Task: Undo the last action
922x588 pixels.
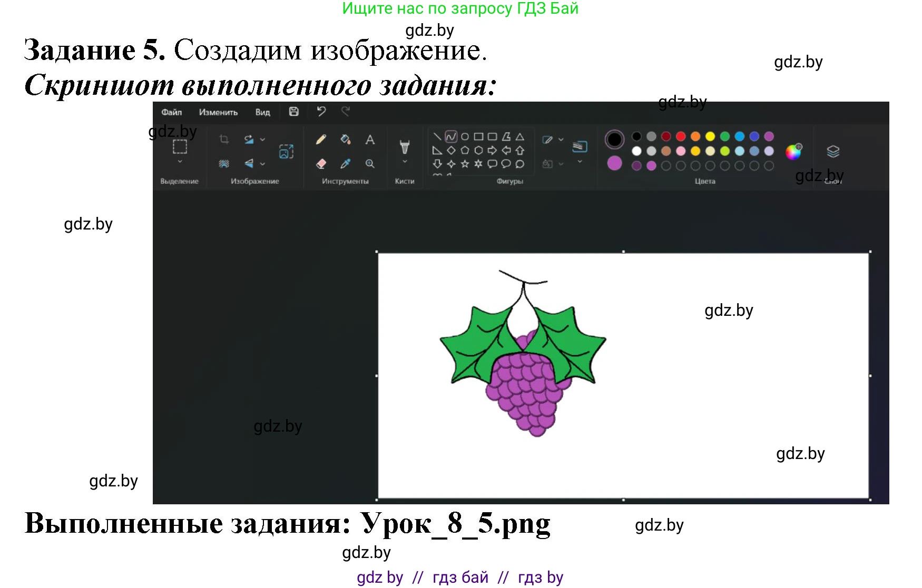Action: (321, 112)
